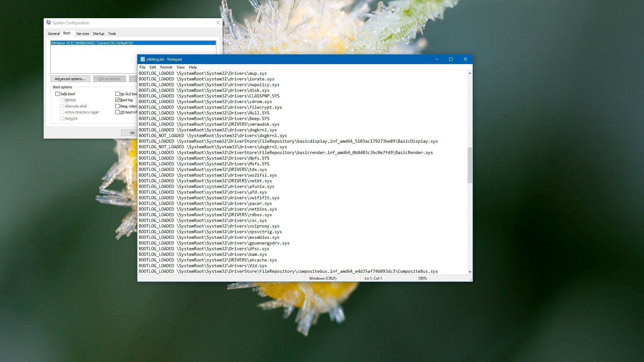Uncheck the Boot log checkbox
This screenshot has height=362, width=644.
118,100
